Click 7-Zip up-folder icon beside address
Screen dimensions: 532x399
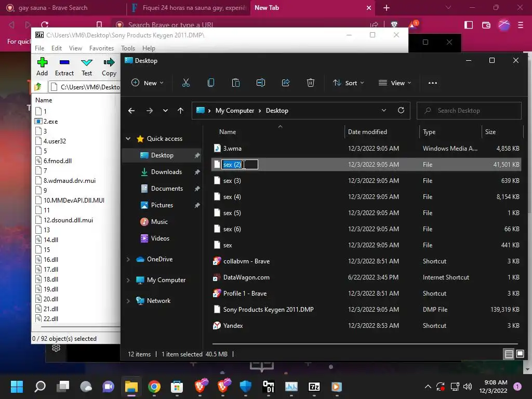38,87
